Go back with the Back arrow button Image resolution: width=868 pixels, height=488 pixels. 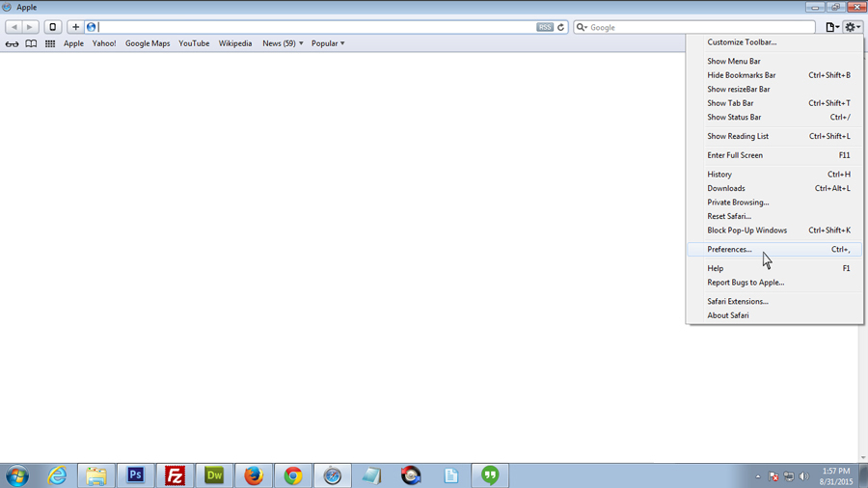coord(14,27)
